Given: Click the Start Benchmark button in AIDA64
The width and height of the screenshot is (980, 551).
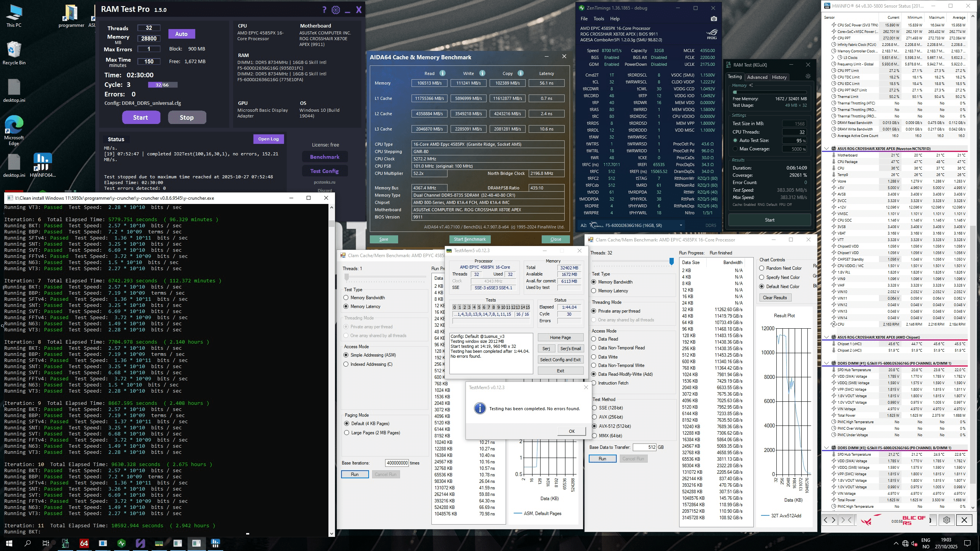Looking at the screenshot, I should (x=469, y=239).
